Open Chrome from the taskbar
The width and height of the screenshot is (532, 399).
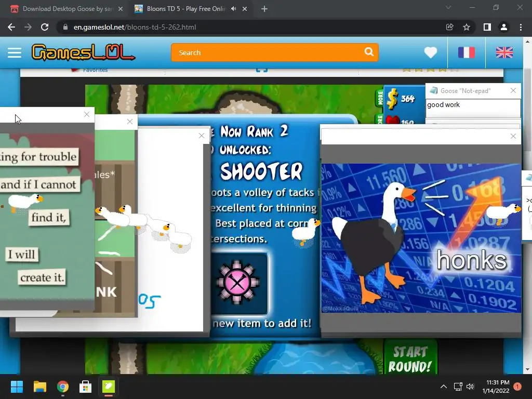63,387
